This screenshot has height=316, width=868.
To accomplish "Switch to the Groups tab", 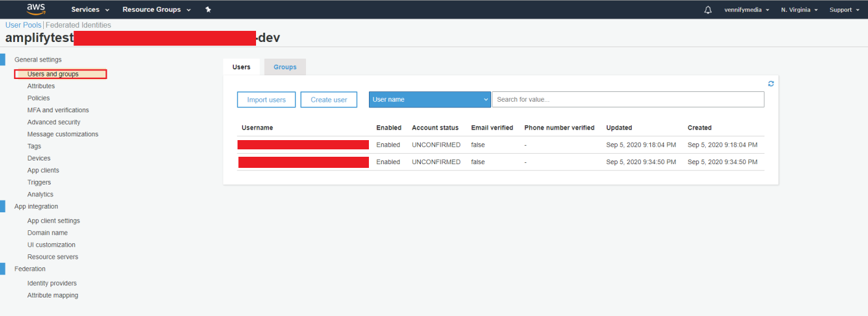I will point(285,67).
